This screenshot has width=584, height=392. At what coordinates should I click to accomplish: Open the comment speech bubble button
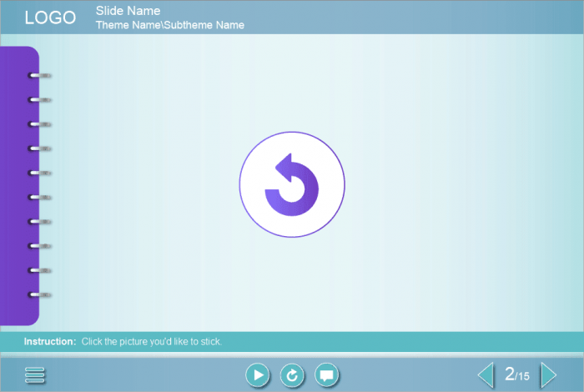point(327,376)
